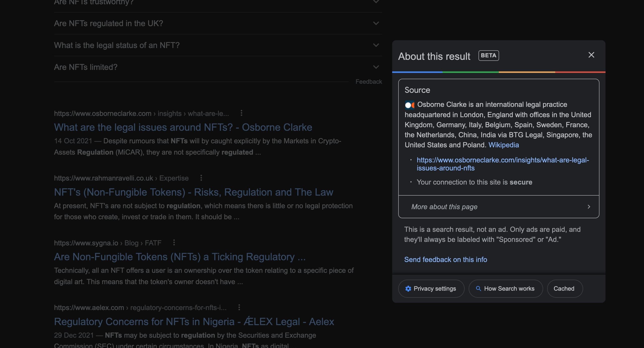Click gear icon in Privacy settings button

tap(408, 289)
